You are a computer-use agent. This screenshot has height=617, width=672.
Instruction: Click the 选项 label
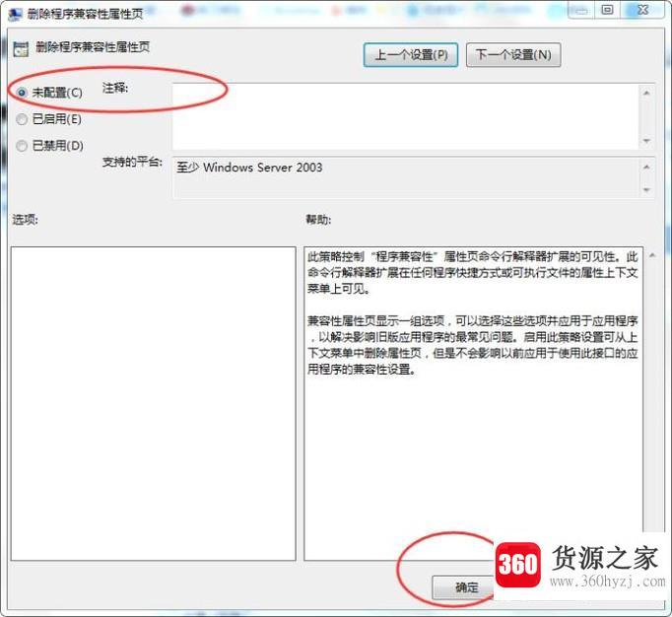coord(25,220)
